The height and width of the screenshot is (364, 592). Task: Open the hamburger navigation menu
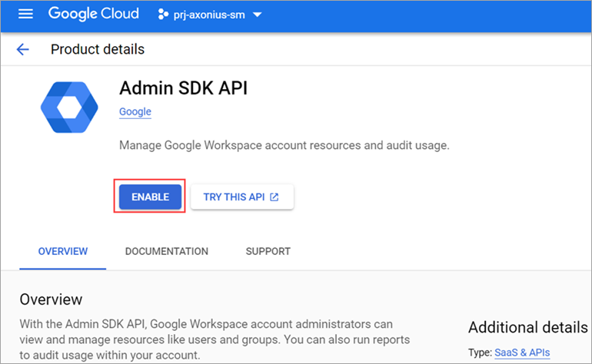[25, 15]
